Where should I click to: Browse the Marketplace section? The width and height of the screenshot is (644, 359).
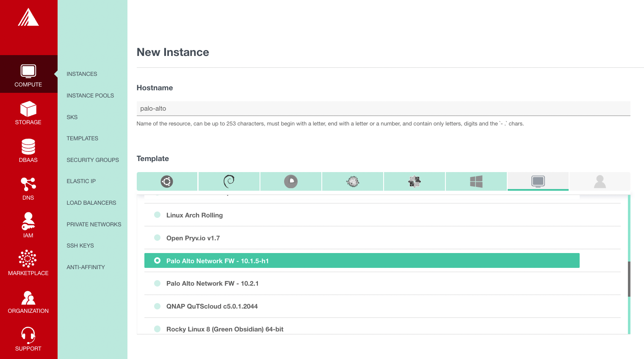[28, 263]
